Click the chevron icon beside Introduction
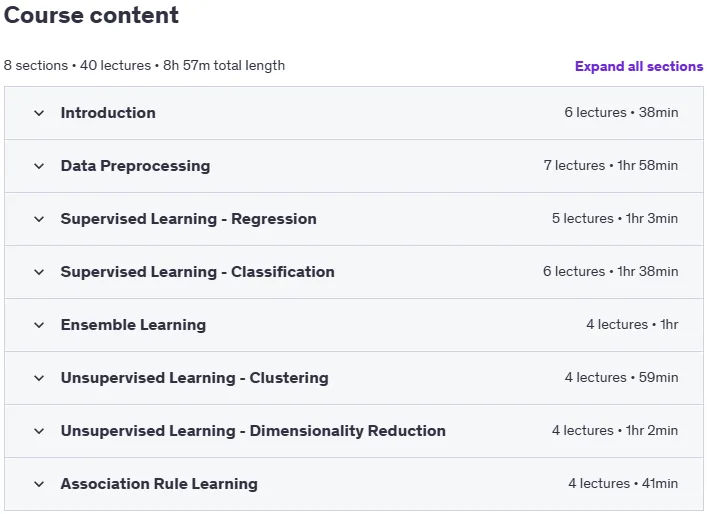 tap(39, 113)
